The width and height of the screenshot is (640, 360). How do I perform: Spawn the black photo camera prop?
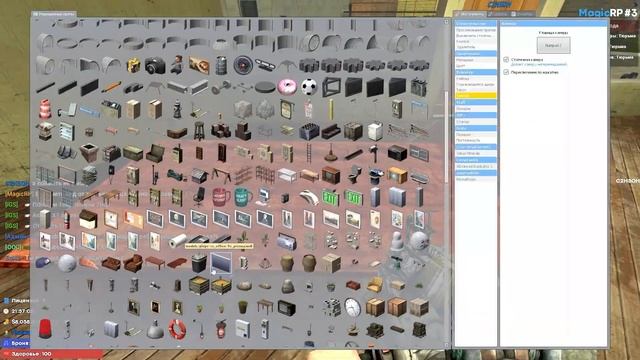[x=155, y=65]
